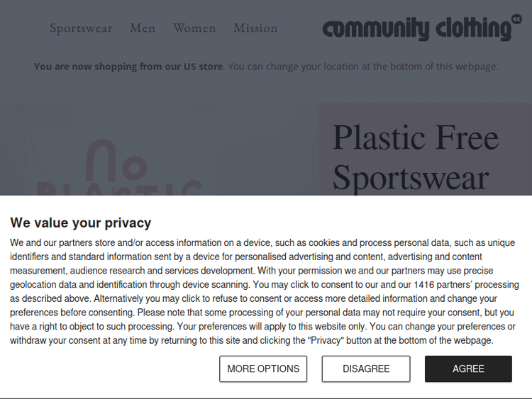Click the 'change your location' sentence
The image size is (532, 399).
click(362, 67)
